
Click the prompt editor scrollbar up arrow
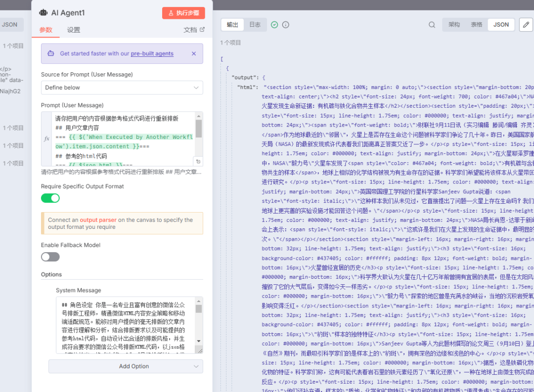pos(199,116)
